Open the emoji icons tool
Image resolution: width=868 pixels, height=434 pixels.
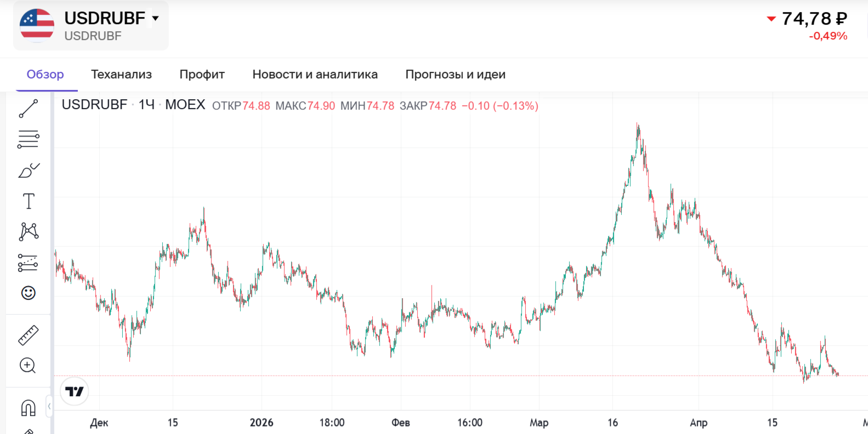click(29, 293)
